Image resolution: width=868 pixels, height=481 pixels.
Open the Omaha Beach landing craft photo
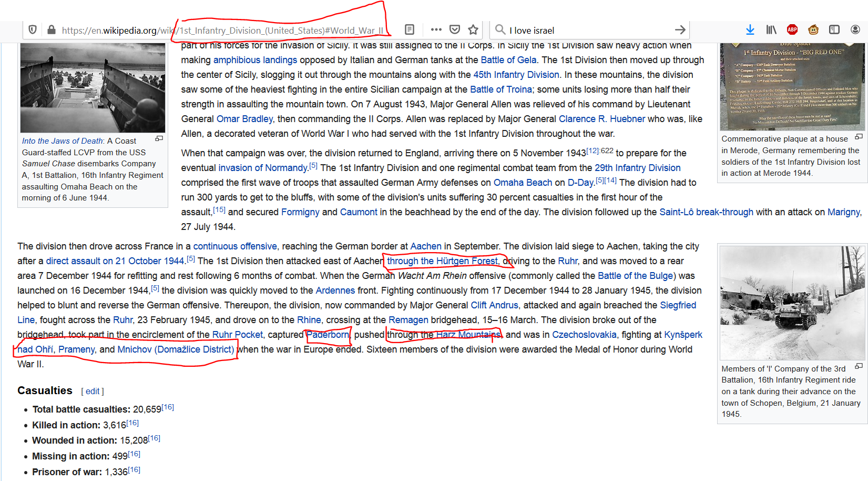93,88
